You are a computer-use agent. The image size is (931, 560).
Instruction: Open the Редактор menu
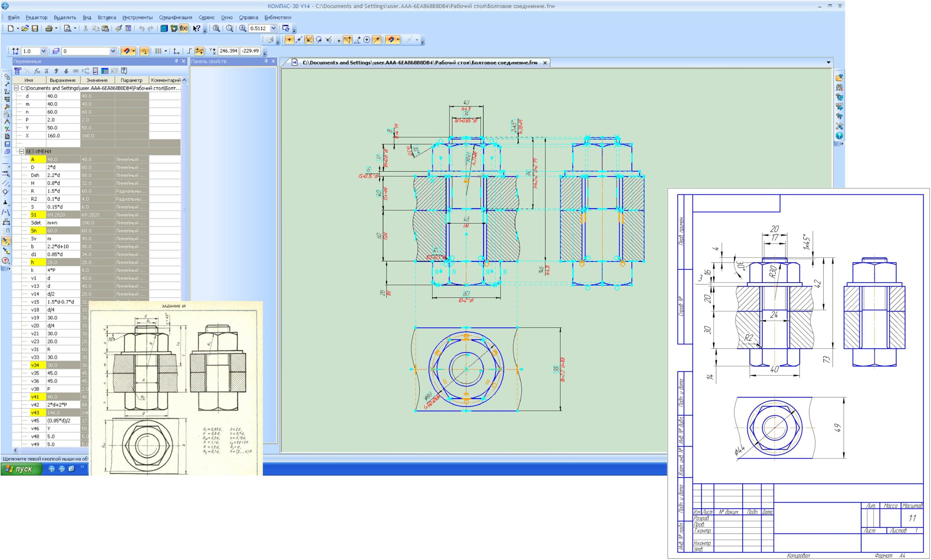(37, 17)
